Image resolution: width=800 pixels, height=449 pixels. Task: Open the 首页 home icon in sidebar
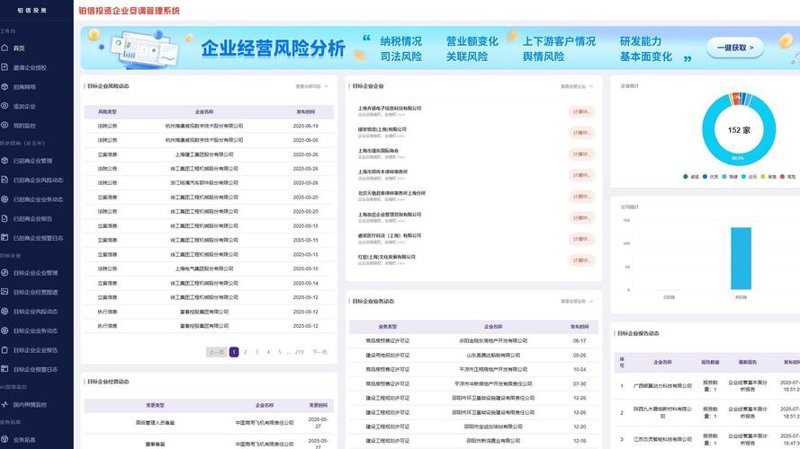pos(5,47)
